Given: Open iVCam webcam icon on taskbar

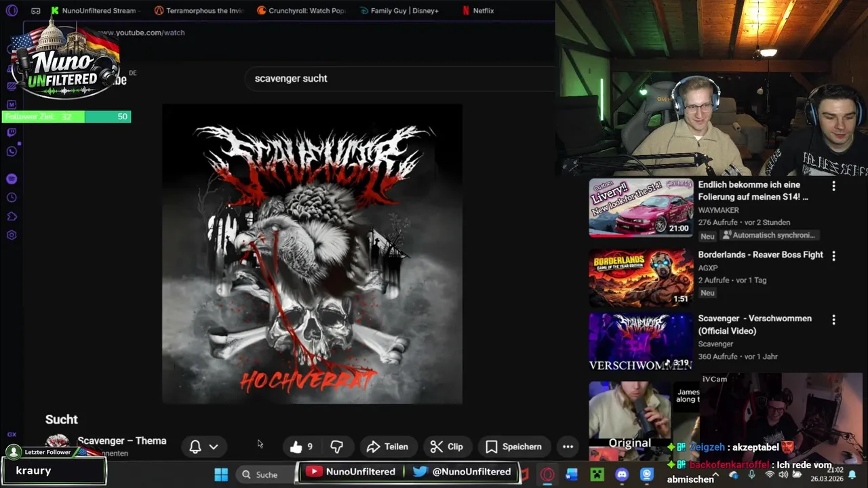Looking at the screenshot, I should [647, 474].
